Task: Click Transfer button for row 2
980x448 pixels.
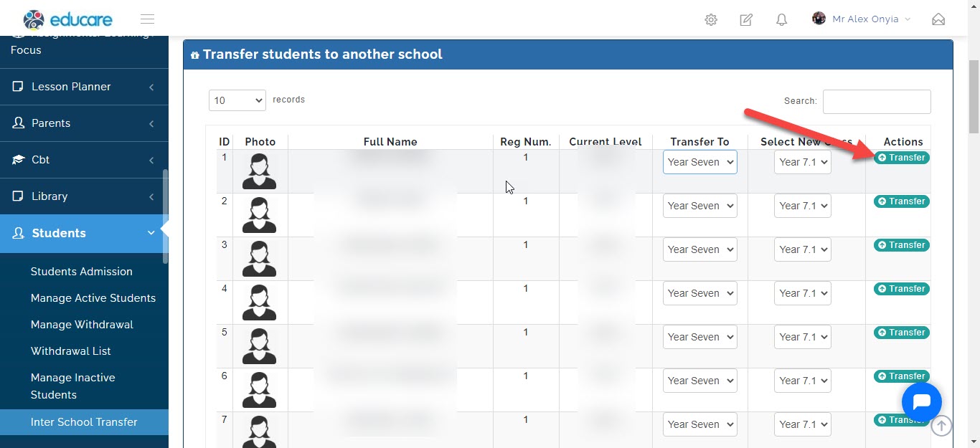Action: click(x=901, y=201)
